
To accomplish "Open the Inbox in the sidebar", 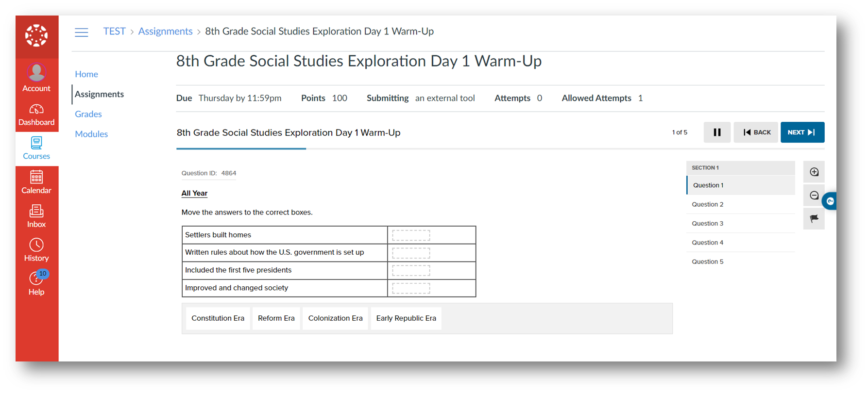I will tap(36, 216).
